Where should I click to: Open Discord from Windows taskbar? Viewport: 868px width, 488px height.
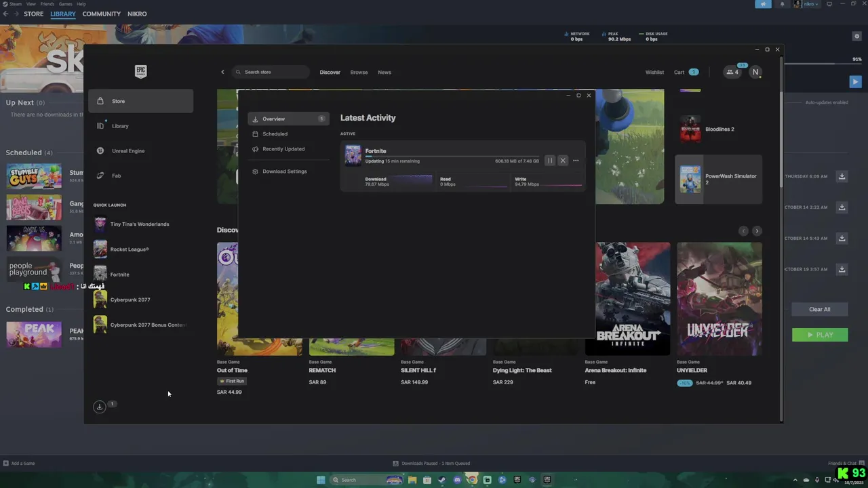click(x=457, y=480)
